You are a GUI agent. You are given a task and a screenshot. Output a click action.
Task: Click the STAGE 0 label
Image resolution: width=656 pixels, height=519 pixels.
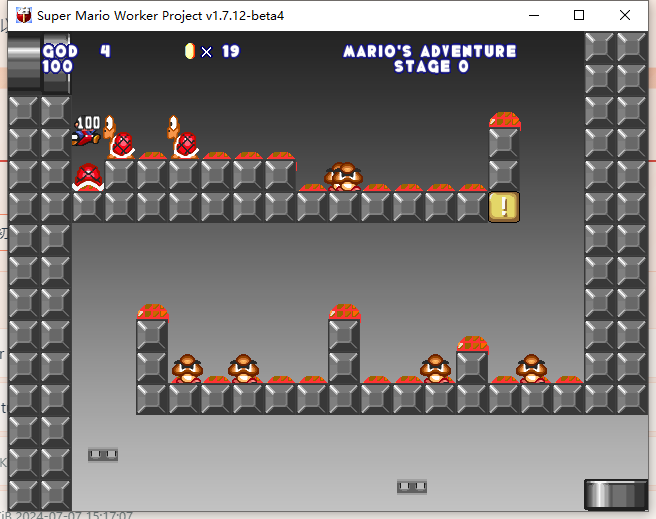click(x=430, y=67)
